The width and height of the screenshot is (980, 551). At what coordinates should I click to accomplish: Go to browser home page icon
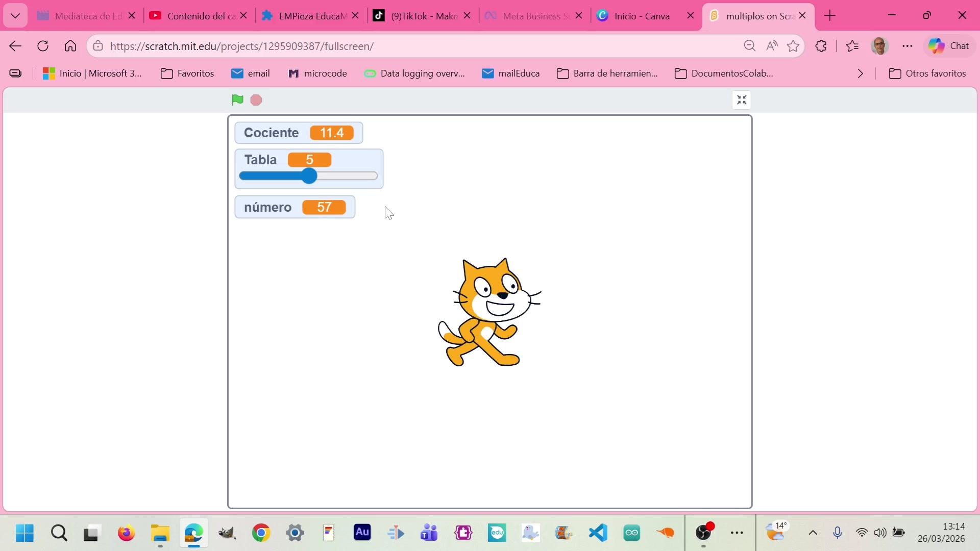click(x=70, y=46)
